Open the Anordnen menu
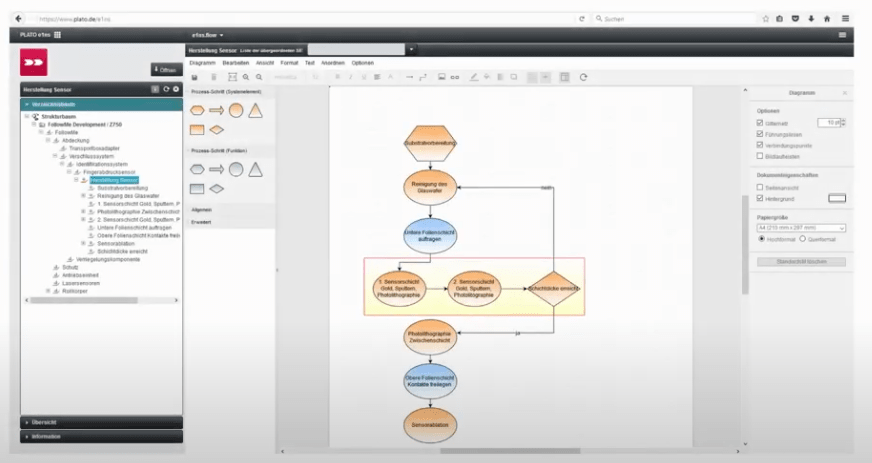The image size is (872, 463). pyautogui.click(x=333, y=63)
